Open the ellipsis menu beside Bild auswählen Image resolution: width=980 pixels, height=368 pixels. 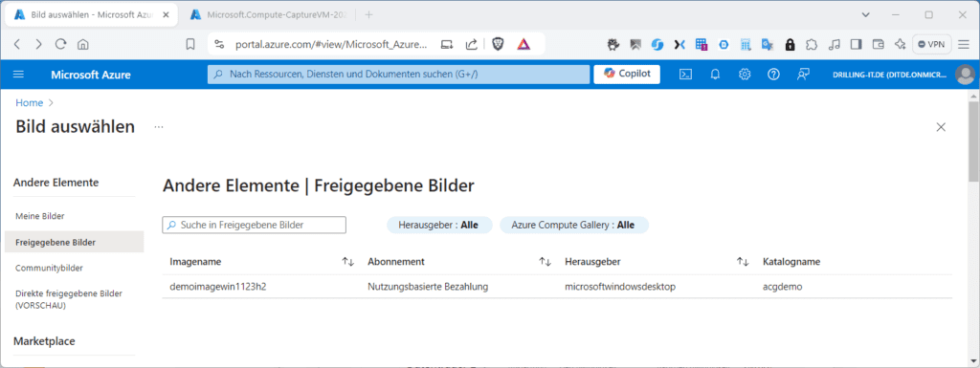pyautogui.click(x=159, y=126)
